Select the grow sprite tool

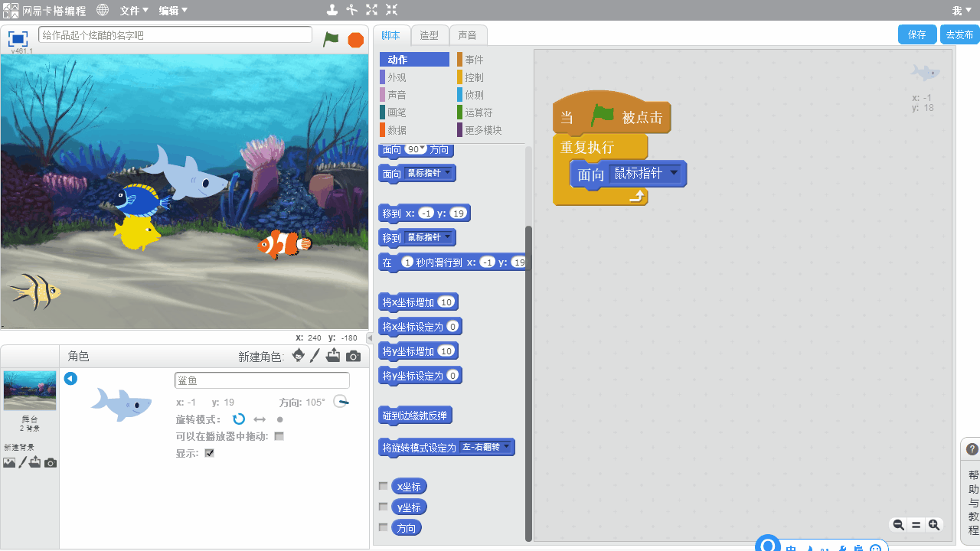point(371,10)
